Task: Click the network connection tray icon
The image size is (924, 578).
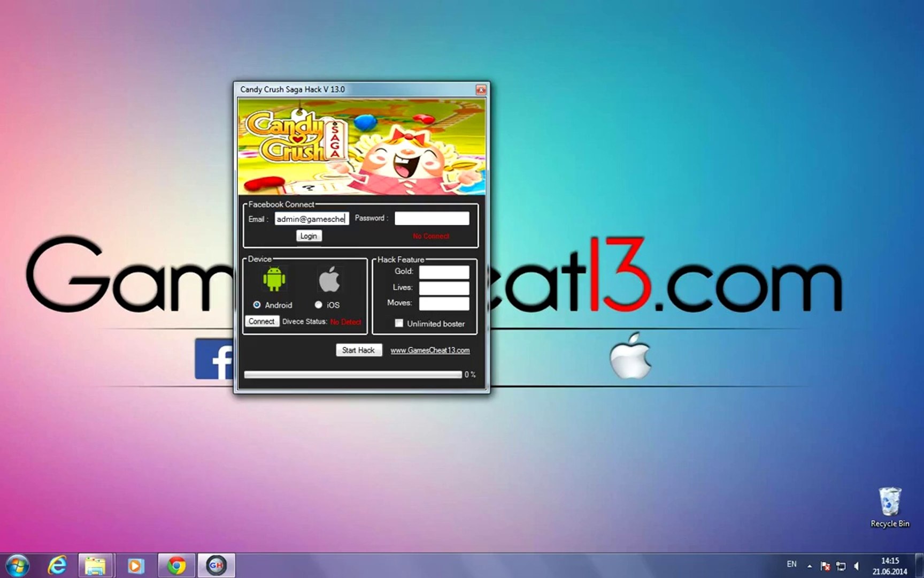Action: [841, 566]
